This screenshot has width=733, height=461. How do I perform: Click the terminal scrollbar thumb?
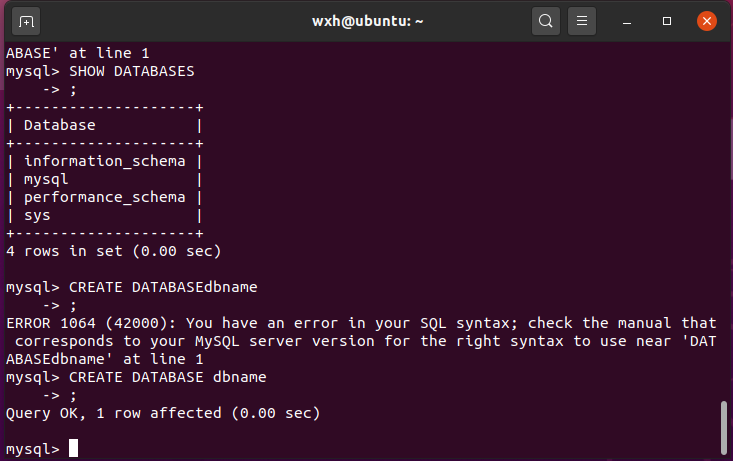(x=724, y=426)
